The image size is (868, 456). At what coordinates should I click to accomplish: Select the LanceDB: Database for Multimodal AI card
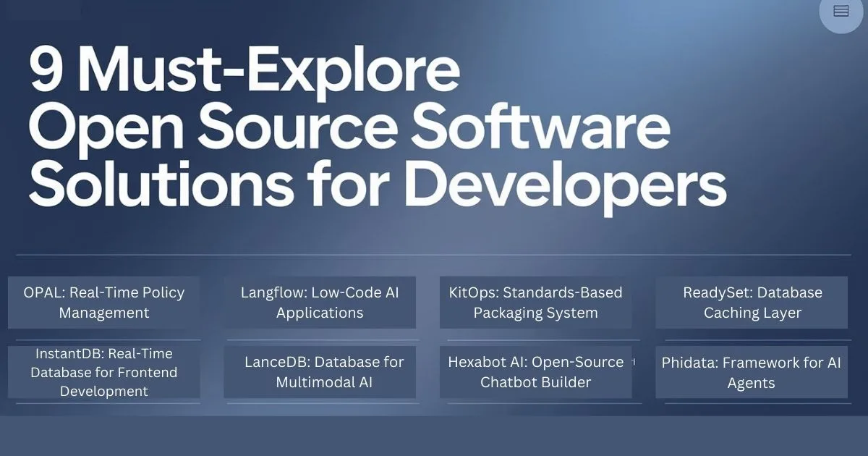pos(320,372)
